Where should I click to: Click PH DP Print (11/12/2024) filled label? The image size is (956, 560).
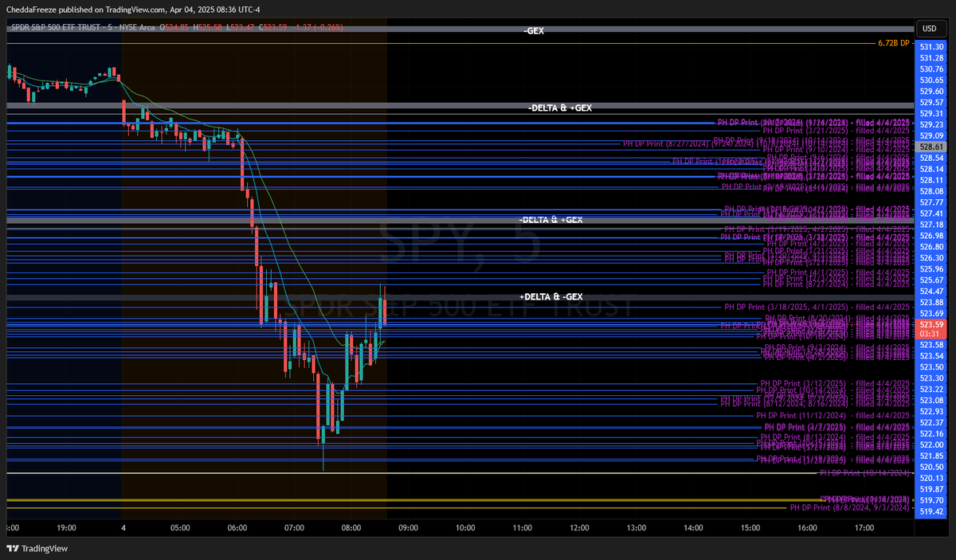coord(833,415)
